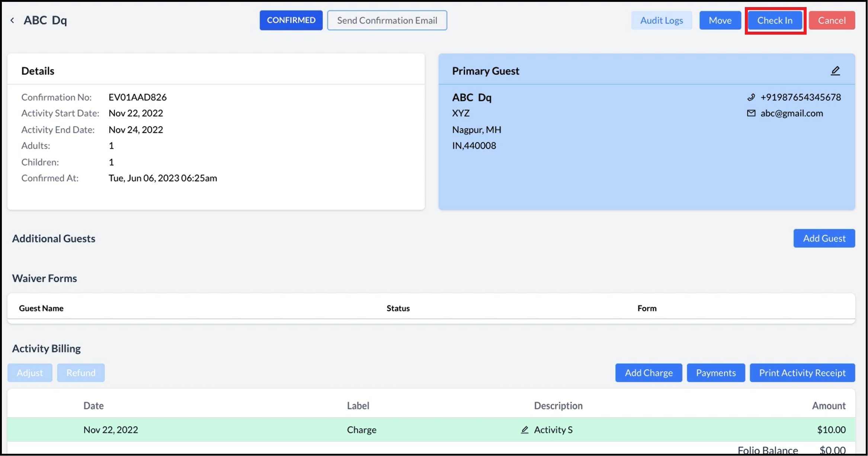Screen dimensions: 868x456
Task: Click the envelope icon beside abc@gmail.com
Action: pyautogui.click(x=751, y=113)
